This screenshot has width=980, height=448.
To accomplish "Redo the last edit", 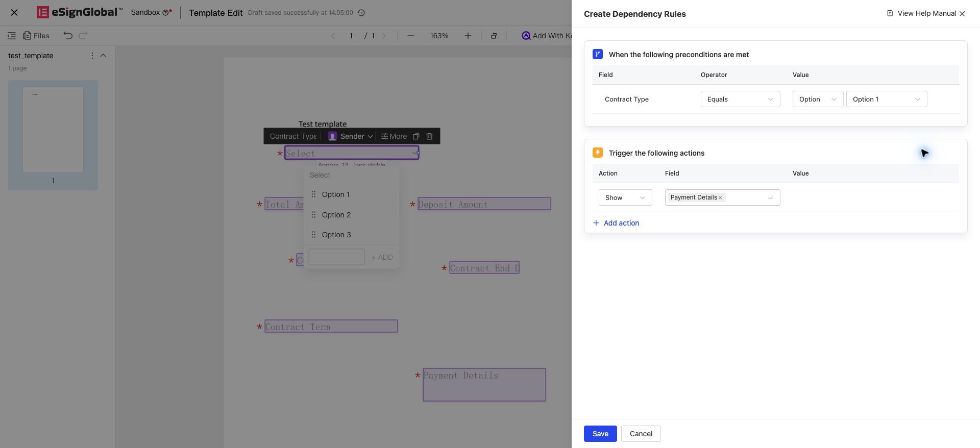I will pyautogui.click(x=83, y=36).
